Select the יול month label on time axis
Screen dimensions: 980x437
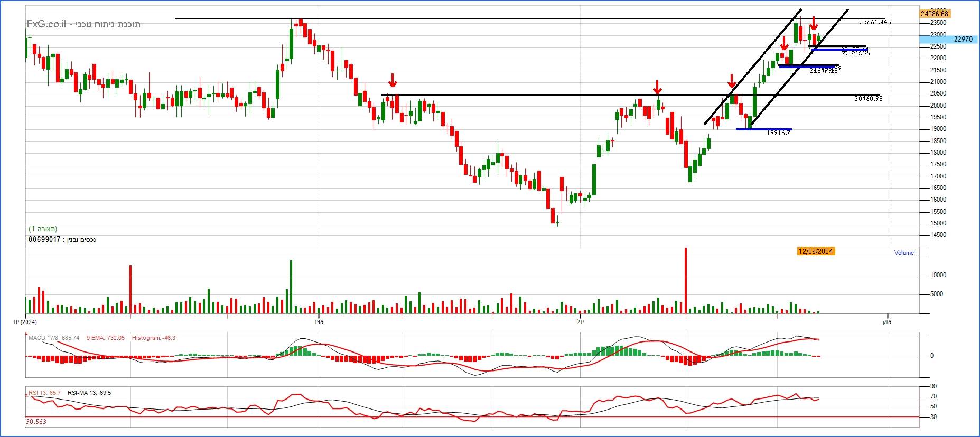click(580, 321)
